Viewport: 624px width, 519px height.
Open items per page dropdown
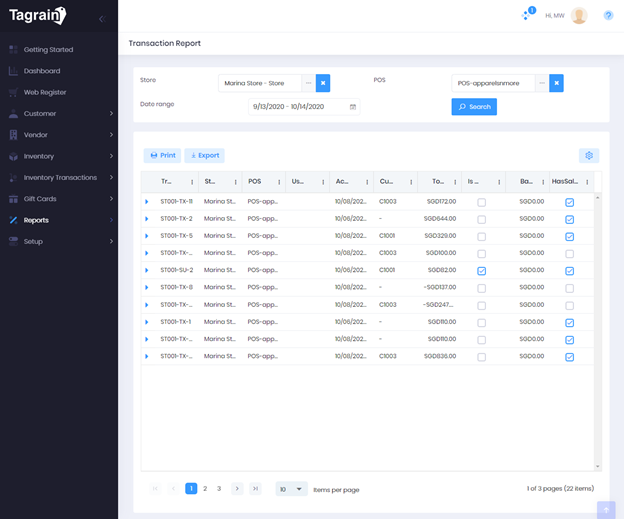pyautogui.click(x=291, y=489)
